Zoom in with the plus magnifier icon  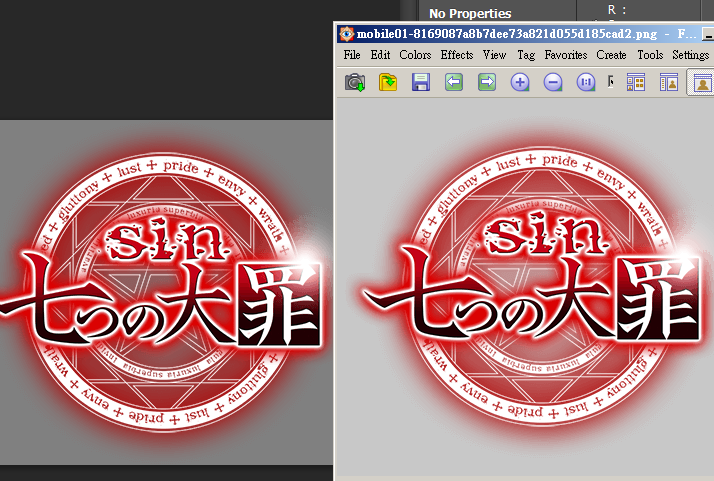point(520,82)
